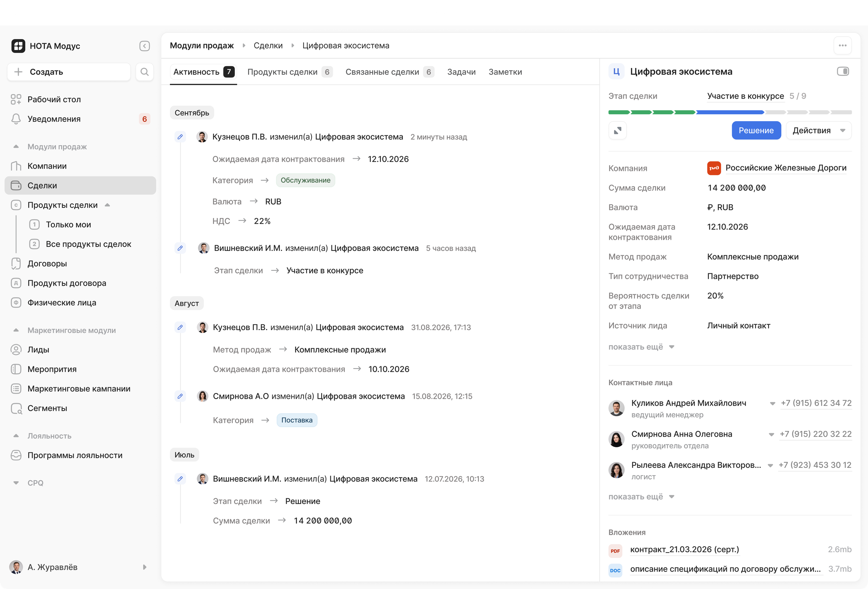Click the Участие в конкурсе stage value
This screenshot has height=589, width=868.
tap(745, 96)
